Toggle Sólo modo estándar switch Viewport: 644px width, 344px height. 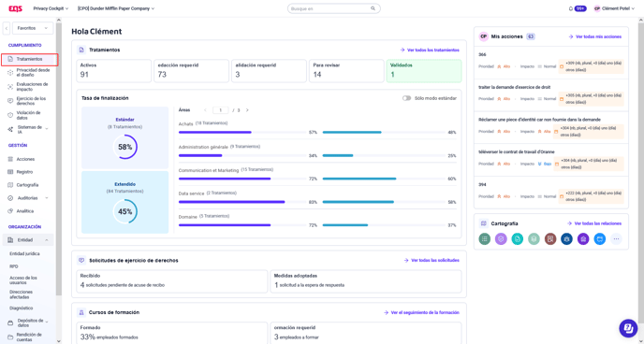tap(406, 98)
